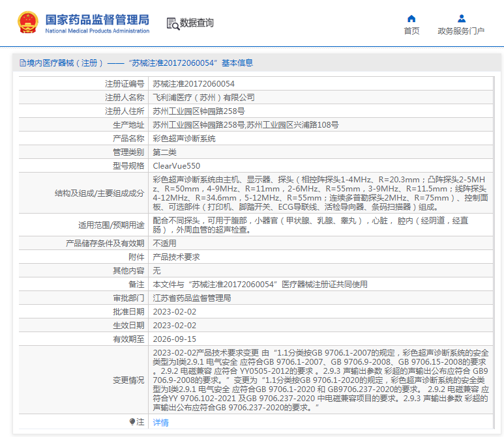This screenshot has width=504, height=437.
Task: Click the 管理类别 row label
Action: click(x=128, y=152)
